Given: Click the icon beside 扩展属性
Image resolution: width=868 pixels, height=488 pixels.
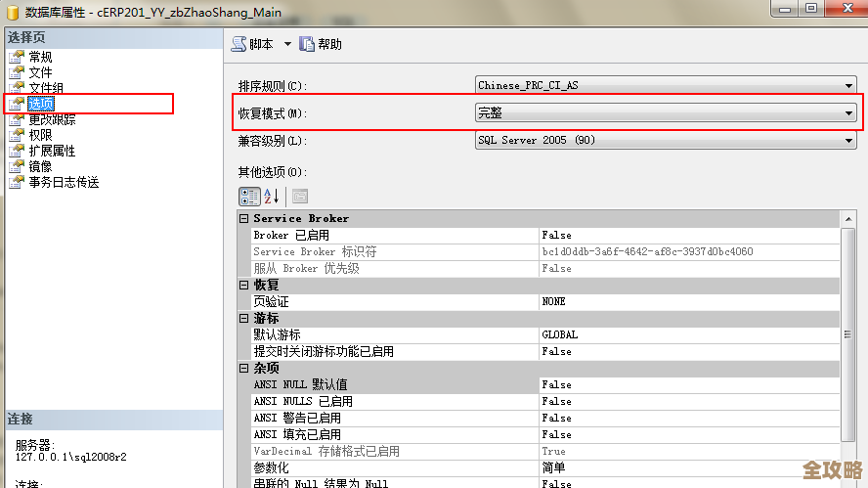Looking at the screenshot, I should tap(17, 151).
